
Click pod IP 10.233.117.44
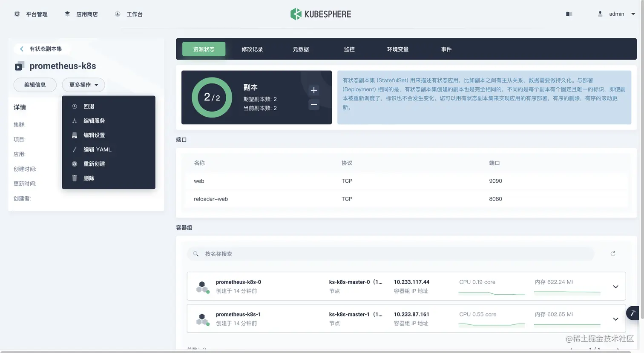click(411, 282)
